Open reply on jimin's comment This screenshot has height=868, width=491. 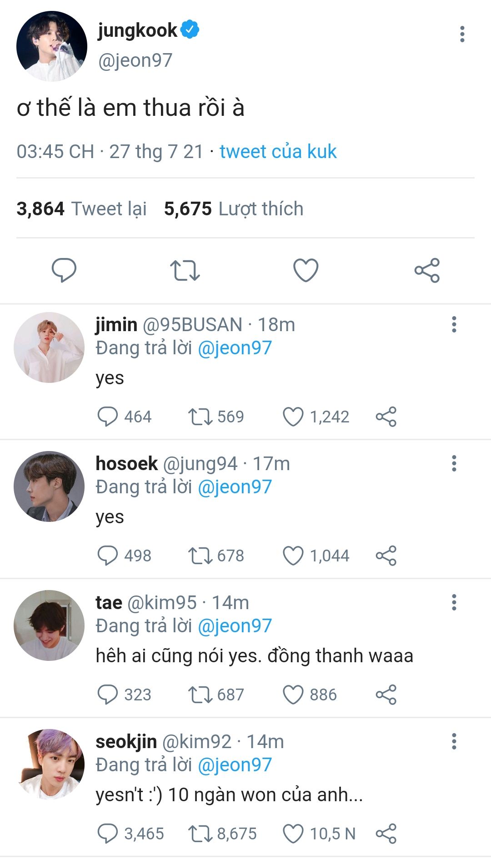pos(108,417)
